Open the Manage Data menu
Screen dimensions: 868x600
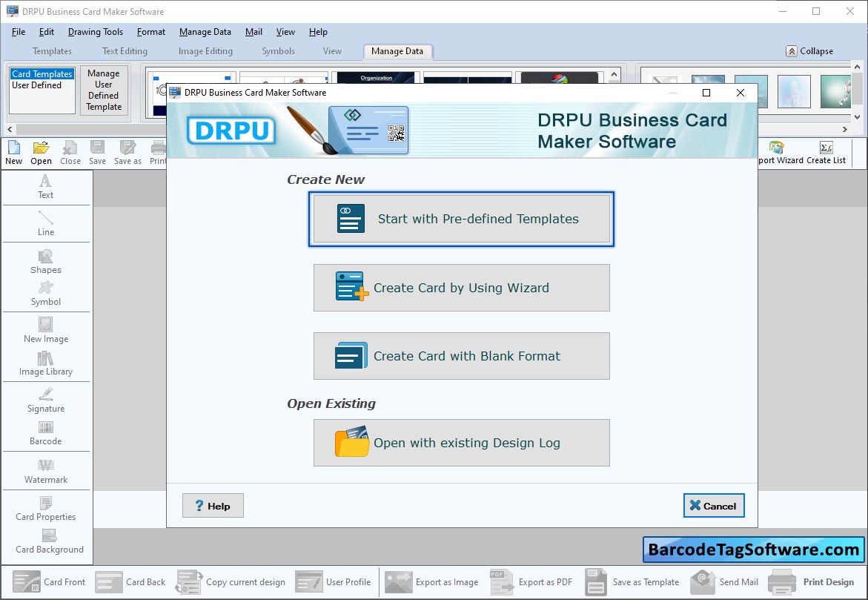205,32
